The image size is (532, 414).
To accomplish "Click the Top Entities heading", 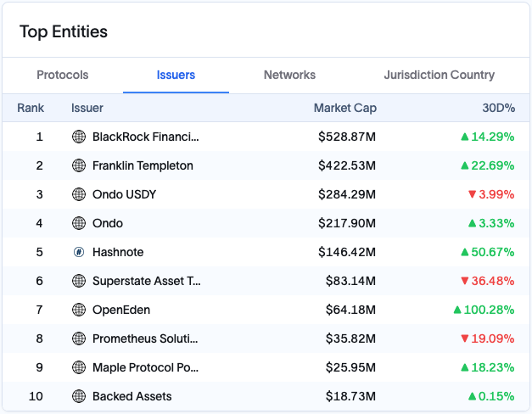I will coord(64,31).
